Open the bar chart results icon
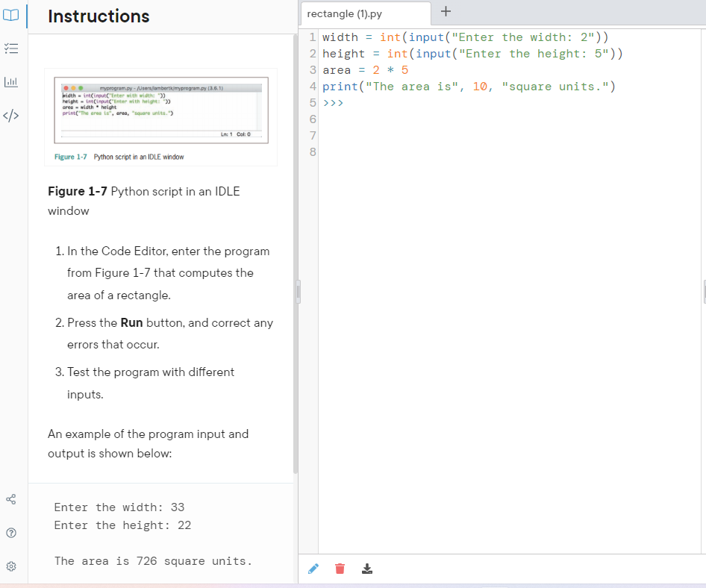The width and height of the screenshot is (706, 588). tap(10, 82)
